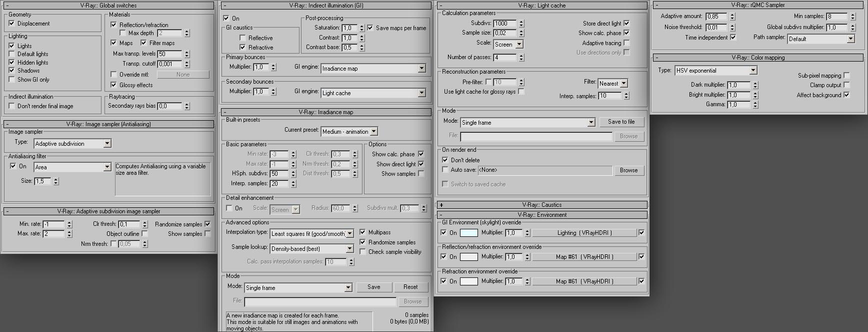
Task: Enable the Override mtl checkbox
Action: (113, 75)
